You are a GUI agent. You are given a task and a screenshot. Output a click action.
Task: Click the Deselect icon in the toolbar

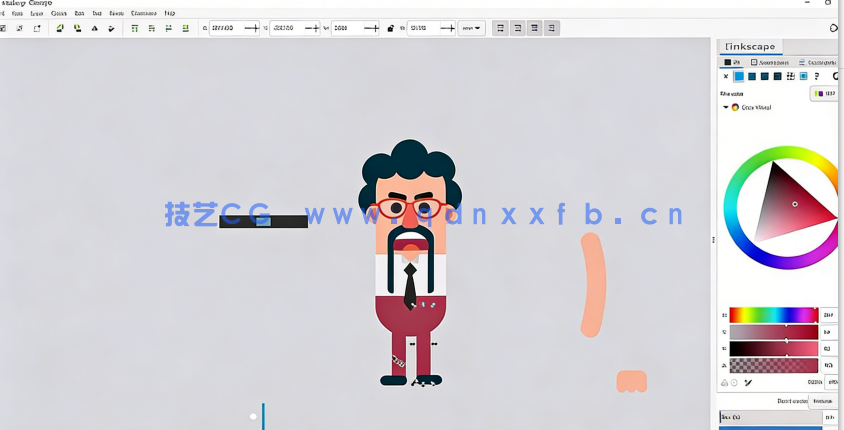(x=37, y=28)
